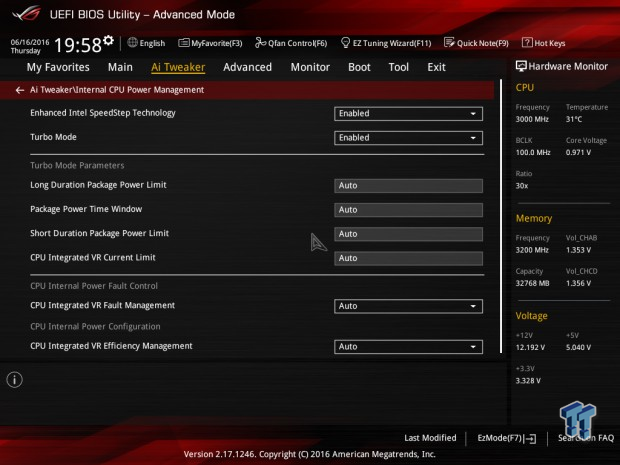This screenshot has width=620, height=465.
Task: Click the ROG logo
Action: [x=26, y=13]
